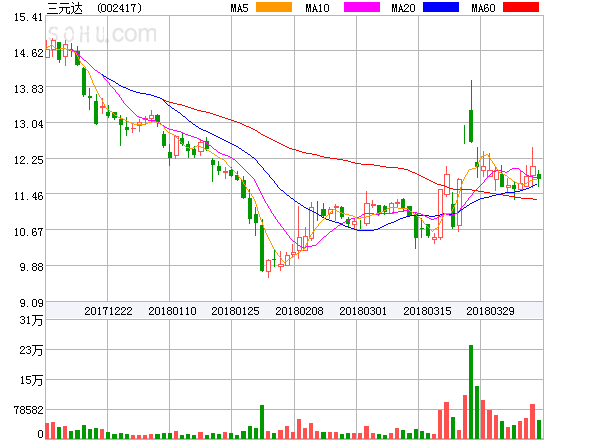600x440 pixels.
Task: Click the 20180301 date label
Action: click(x=363, y=311)
